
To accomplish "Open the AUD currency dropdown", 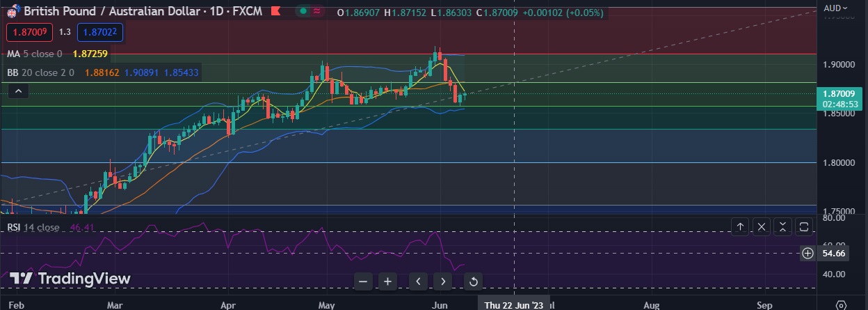I will click(x=835, y=8).
